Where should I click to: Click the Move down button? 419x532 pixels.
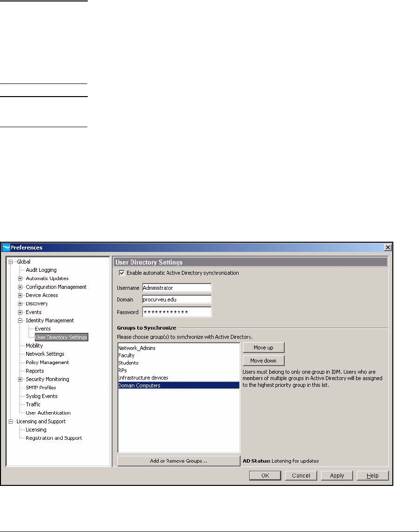pos(263,361)
